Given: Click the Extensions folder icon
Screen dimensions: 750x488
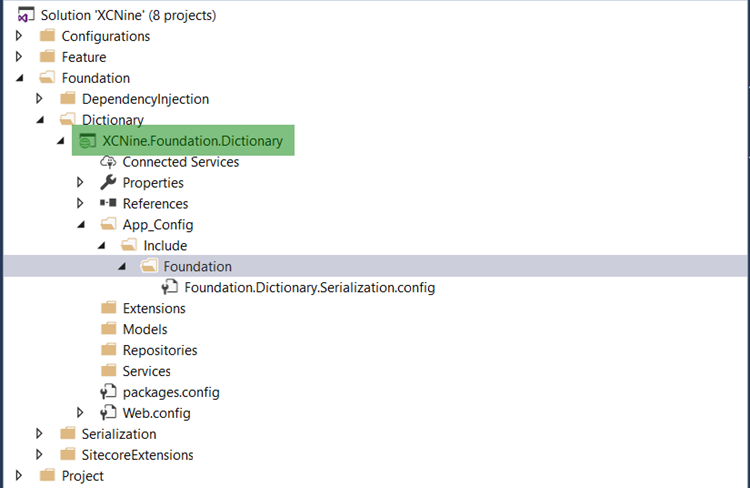Looking at the screenshot, I should 109,308.
